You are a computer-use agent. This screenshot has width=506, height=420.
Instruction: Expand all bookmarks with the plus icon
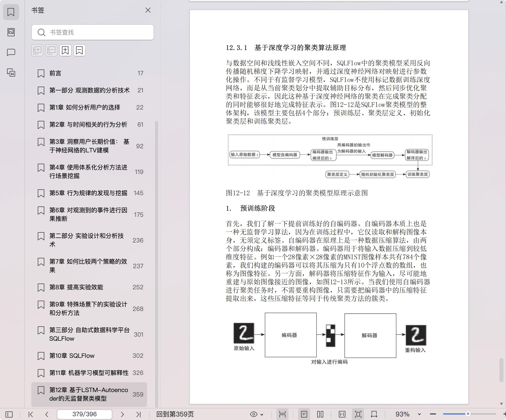pyautogui.click(x=37, y=50)
